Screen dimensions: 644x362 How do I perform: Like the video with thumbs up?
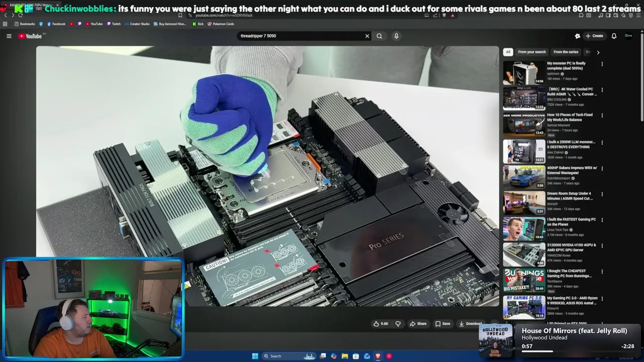tap(380, 324)
